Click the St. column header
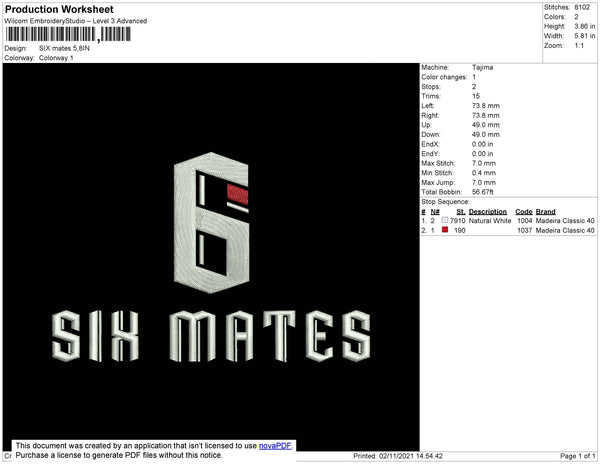 coord(461,212)
